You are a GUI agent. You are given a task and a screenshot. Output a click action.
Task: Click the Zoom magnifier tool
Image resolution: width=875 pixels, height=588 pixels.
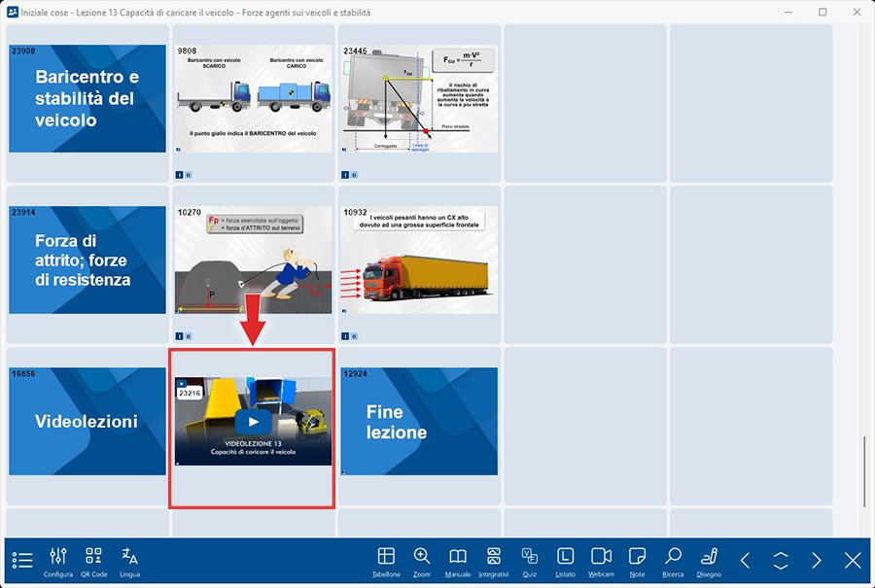tap(421, 560)
